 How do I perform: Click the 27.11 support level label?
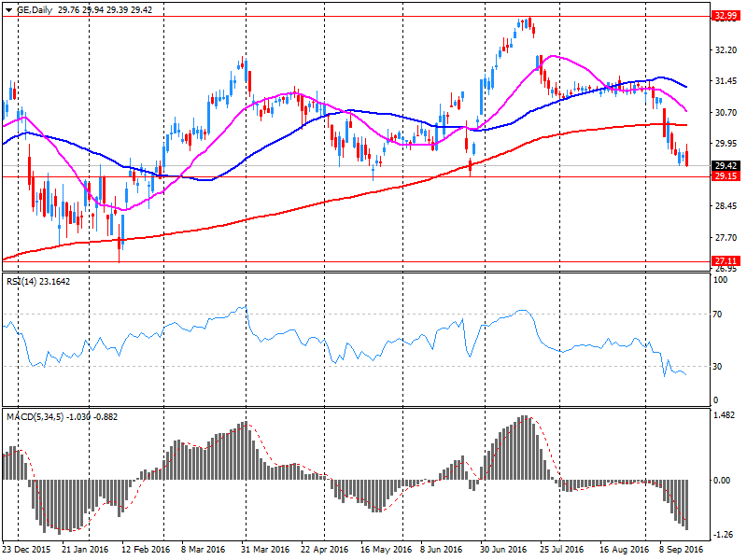[x=726, y=261]
